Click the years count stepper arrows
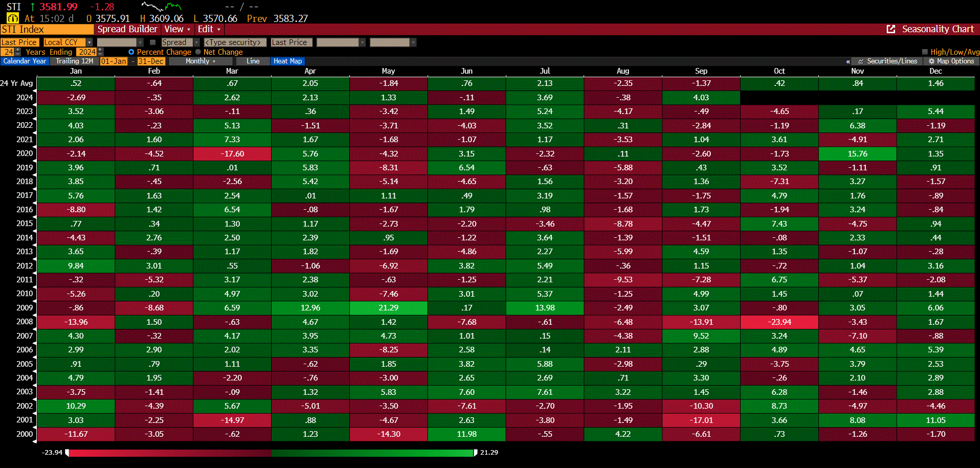Viewport: 980px width, 468px height. click(18, 52)
